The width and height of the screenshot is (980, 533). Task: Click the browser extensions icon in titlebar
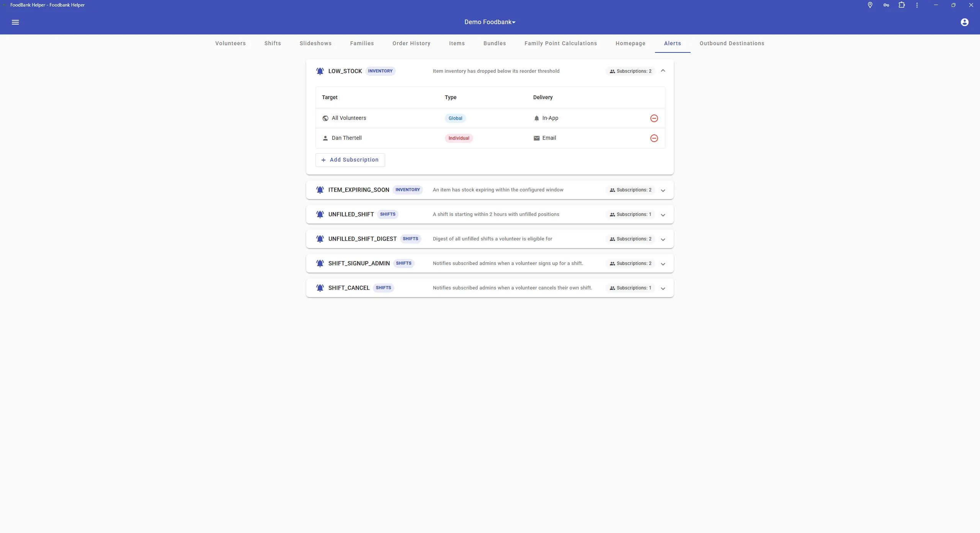click(902, 5)
